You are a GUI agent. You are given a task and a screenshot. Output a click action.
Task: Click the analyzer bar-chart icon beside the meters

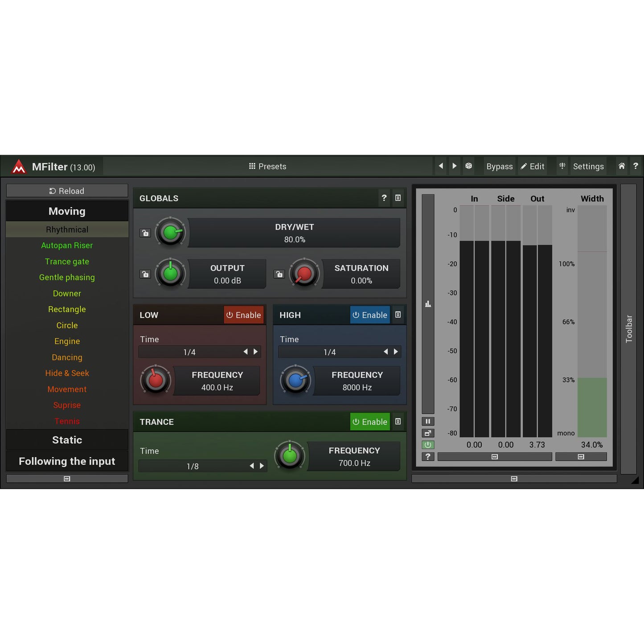coord(428,304)
